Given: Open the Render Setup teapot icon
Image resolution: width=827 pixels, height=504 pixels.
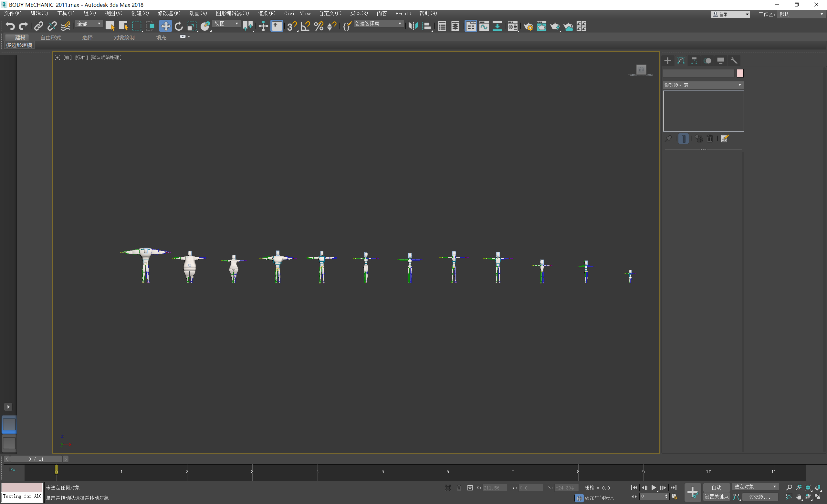Looking at the screenshot, I should click(528, 26).
